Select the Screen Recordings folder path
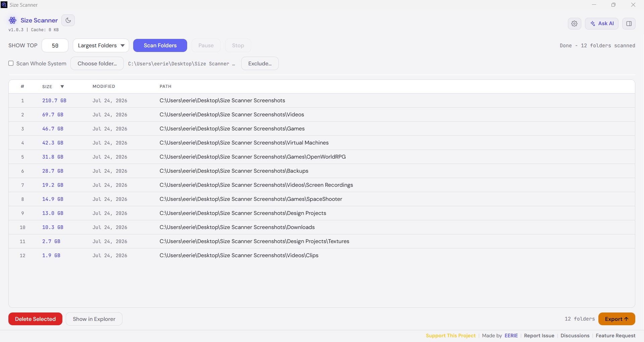The height and width of the screenshot is (342, 644). pyautogui.click(x=256, y=185)
